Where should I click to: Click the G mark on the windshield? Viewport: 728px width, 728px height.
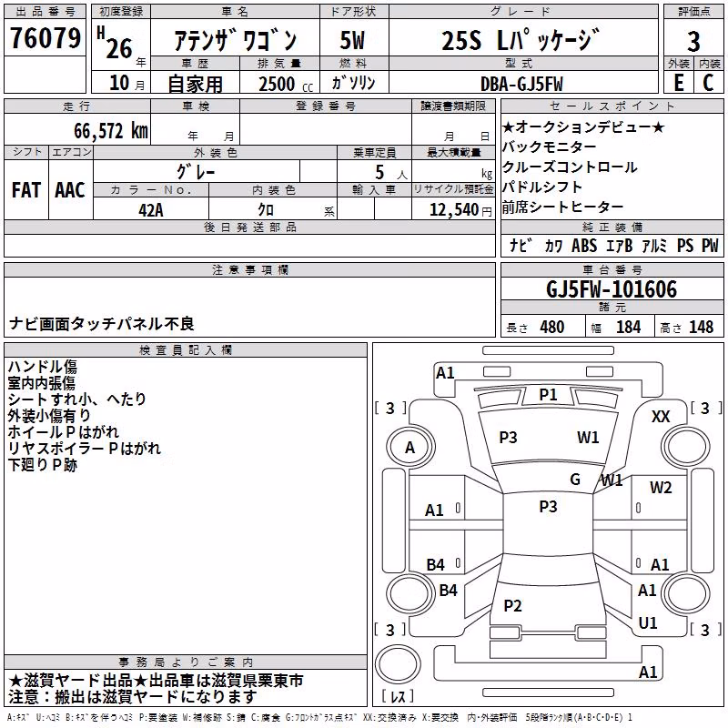point(575,479)
